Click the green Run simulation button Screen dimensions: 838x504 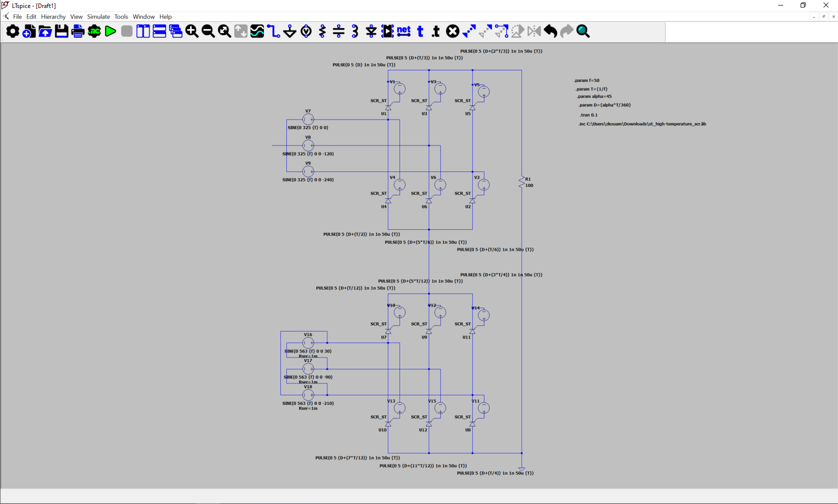(111, 31)
